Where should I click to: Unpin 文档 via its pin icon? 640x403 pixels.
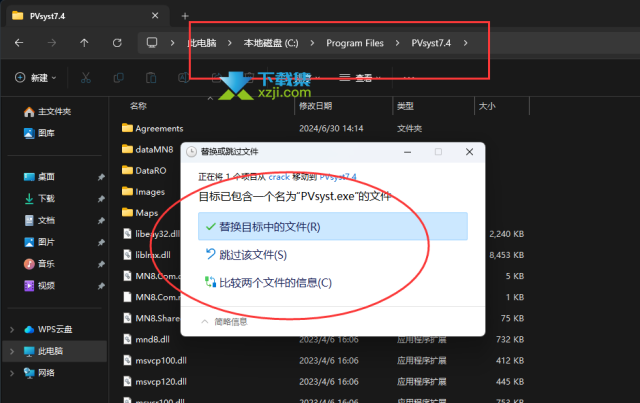tap(101, 221)
